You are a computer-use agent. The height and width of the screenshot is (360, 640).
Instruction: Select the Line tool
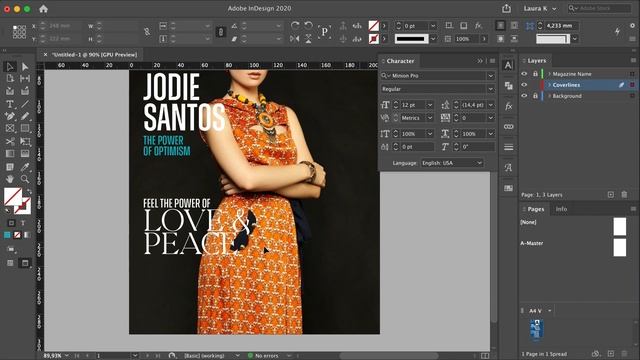click(25, 104)
